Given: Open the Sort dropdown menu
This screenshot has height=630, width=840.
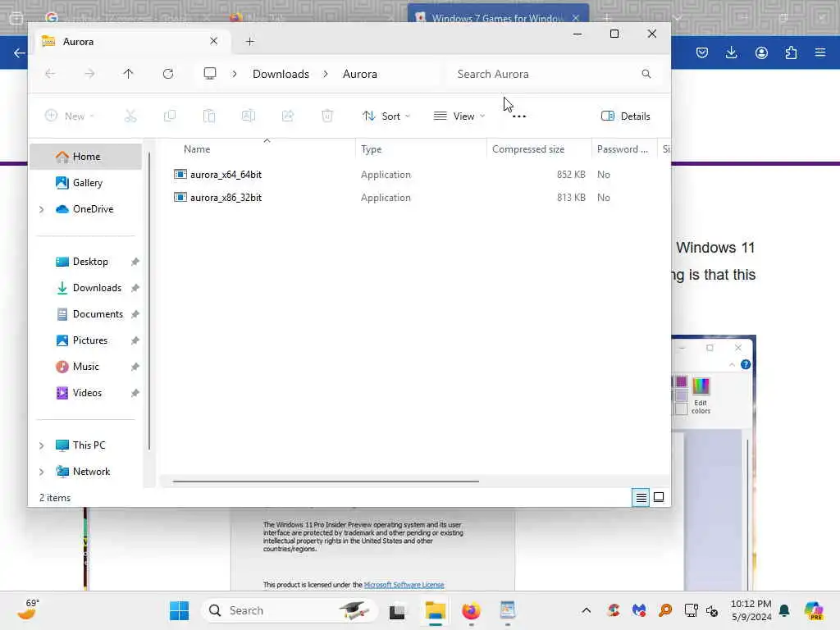Looking at the screenshot, I should tap(386, 116).
